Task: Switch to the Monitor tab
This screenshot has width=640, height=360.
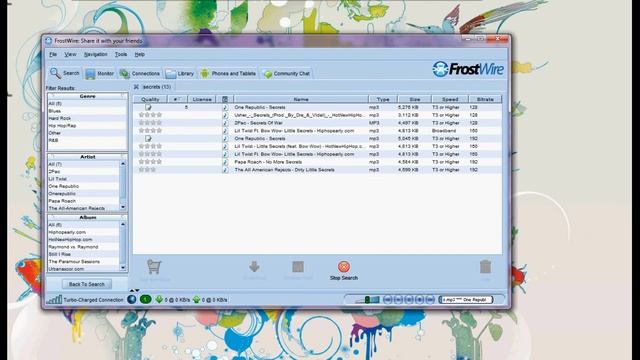Action: point(99,73)
